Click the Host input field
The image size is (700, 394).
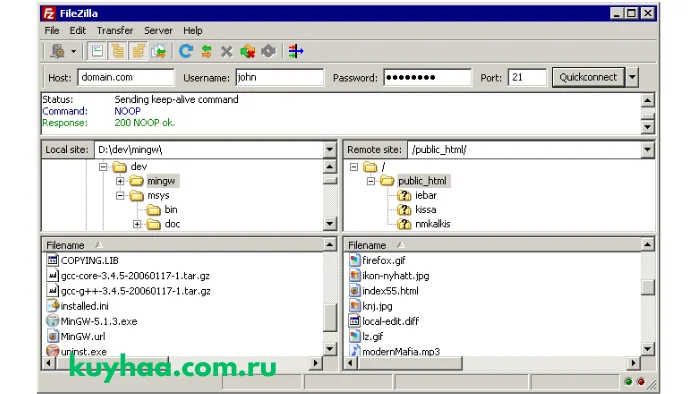(x=126, y=77)
